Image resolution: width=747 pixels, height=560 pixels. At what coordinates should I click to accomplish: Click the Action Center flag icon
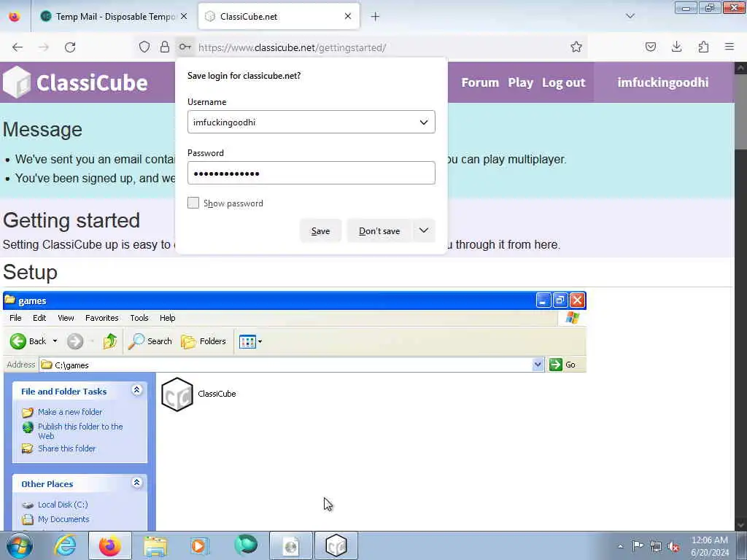pos(638,546)
